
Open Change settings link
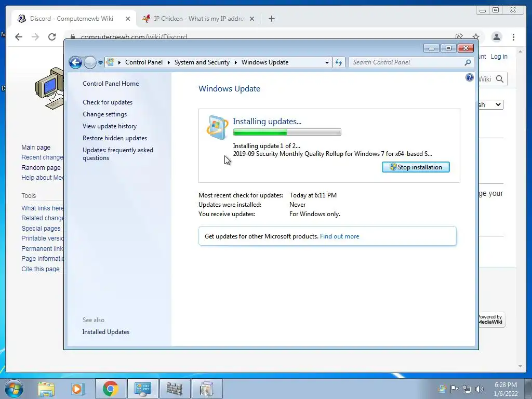105,114
